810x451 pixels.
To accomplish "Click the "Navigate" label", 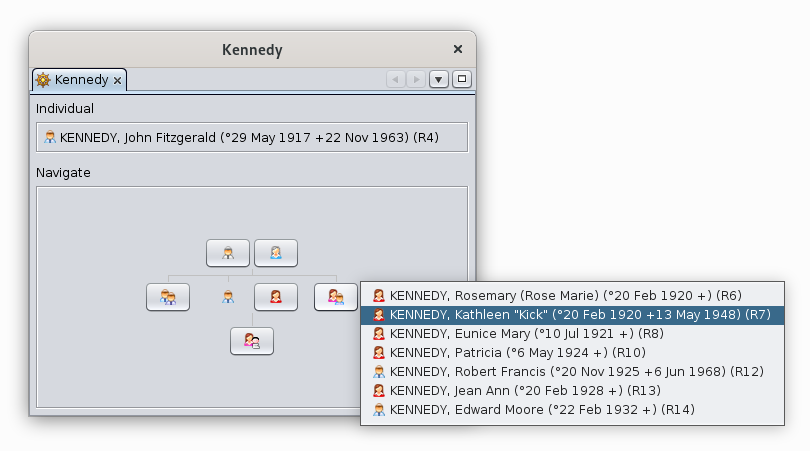I will point(63,173).
